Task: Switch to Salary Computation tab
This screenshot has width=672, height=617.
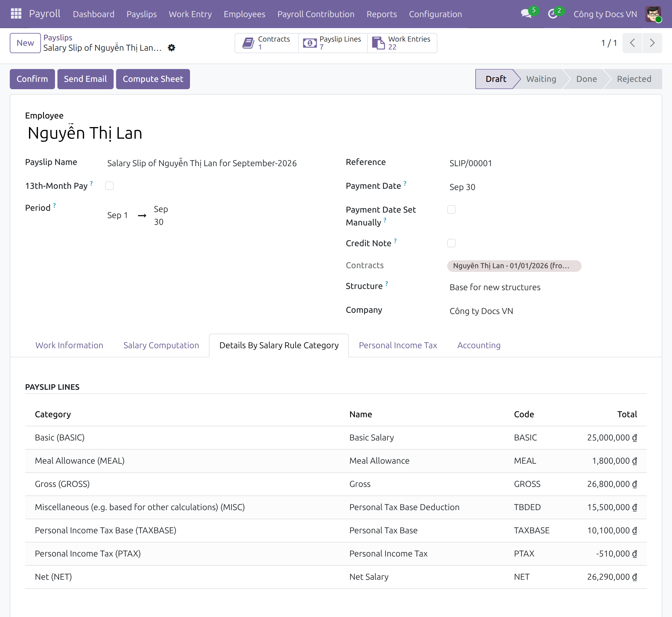Action: pyautogui.click(x=161, y=345)
